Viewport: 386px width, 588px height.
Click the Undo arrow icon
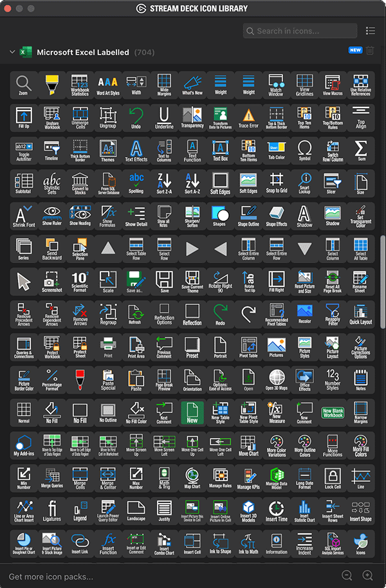136,118
